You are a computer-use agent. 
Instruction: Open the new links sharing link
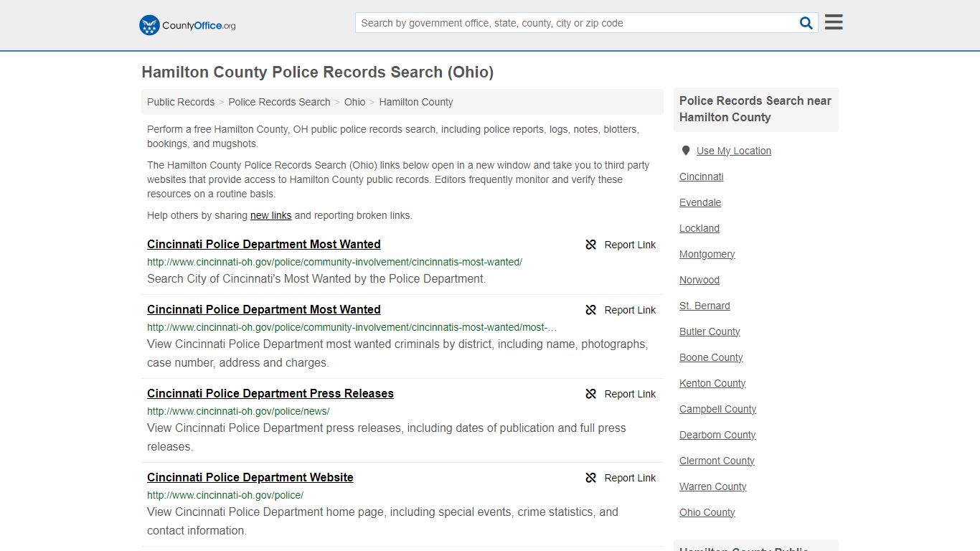click(x=270, y=215)
